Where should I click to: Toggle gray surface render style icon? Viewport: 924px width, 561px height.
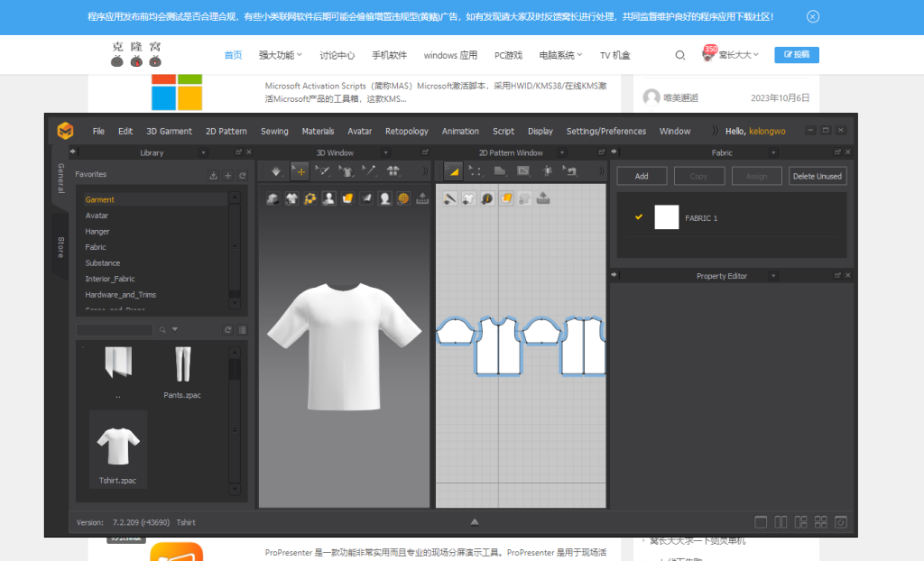point(366,199)
